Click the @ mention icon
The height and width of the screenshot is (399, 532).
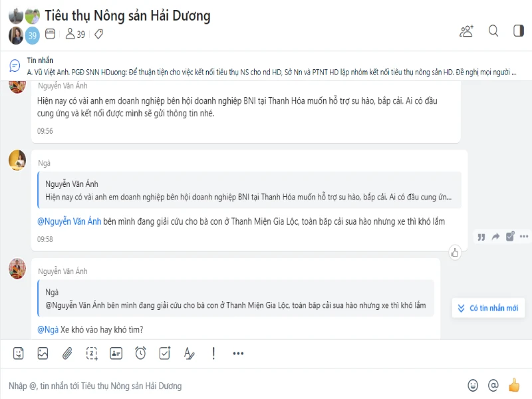(x=493, y=385)
